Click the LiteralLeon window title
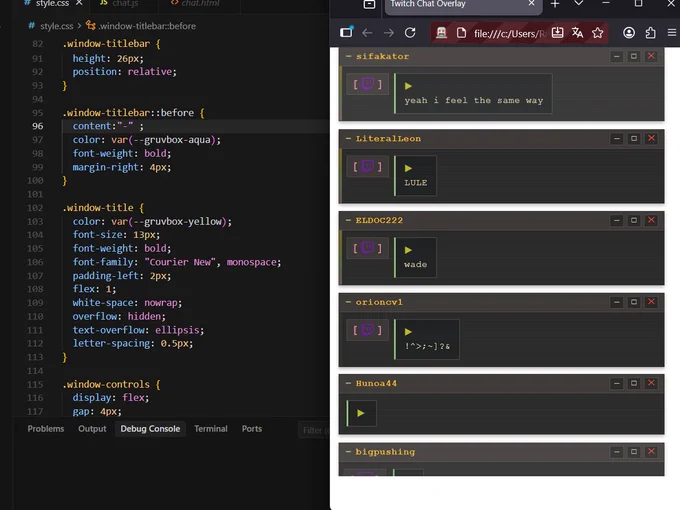This screenshot has height=510, width=680. [388, 139]
